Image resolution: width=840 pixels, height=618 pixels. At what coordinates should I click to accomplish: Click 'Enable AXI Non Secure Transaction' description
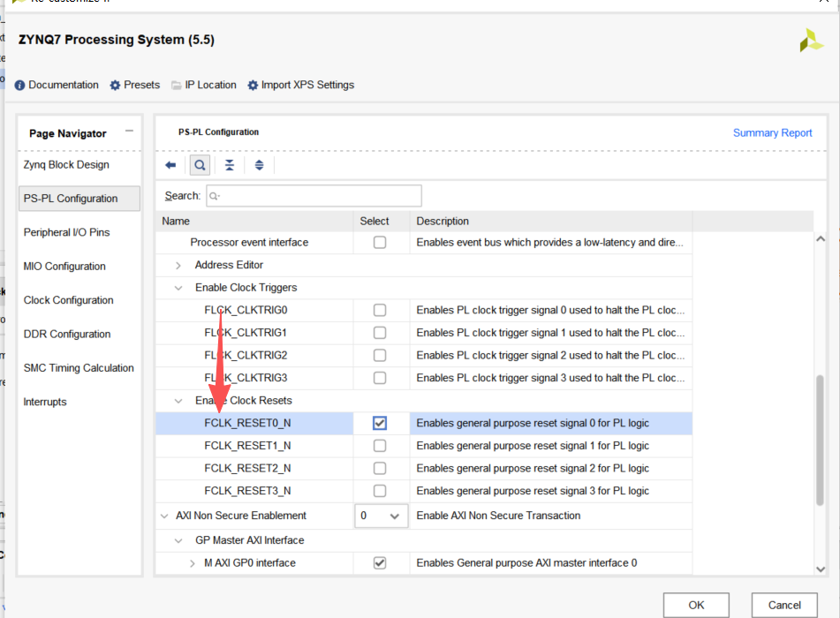[x=498, y=516]
